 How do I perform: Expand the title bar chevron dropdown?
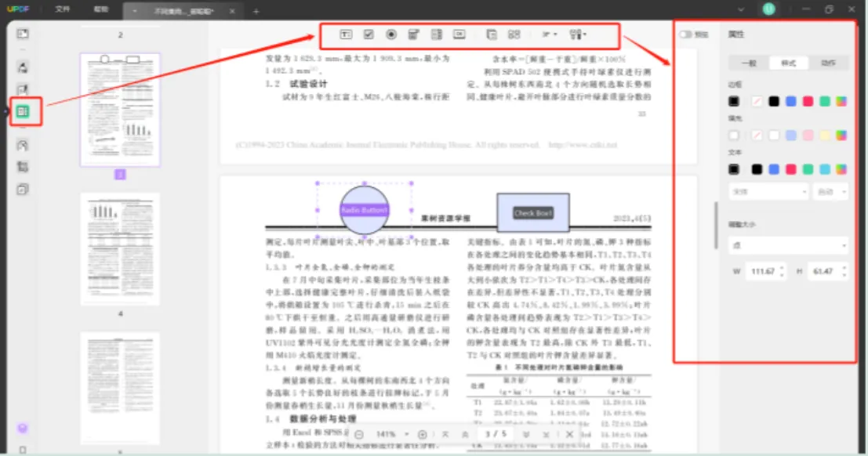click(x=741, y=9)
